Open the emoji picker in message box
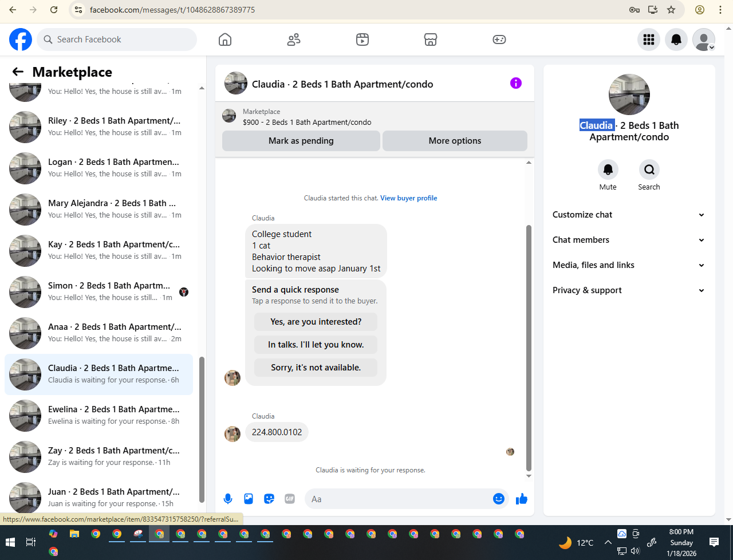Screen dimensions: 733x560 pyautogui.click(x=499, y=499)
